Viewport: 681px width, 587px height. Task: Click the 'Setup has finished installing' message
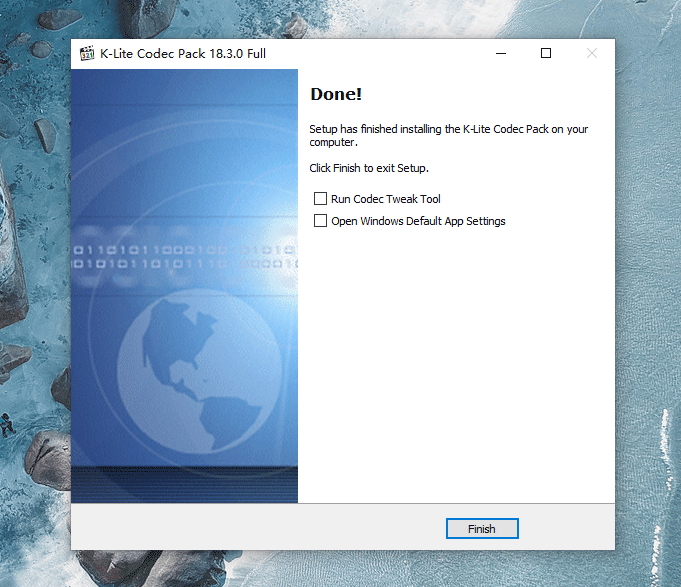[x=448, y=135]
